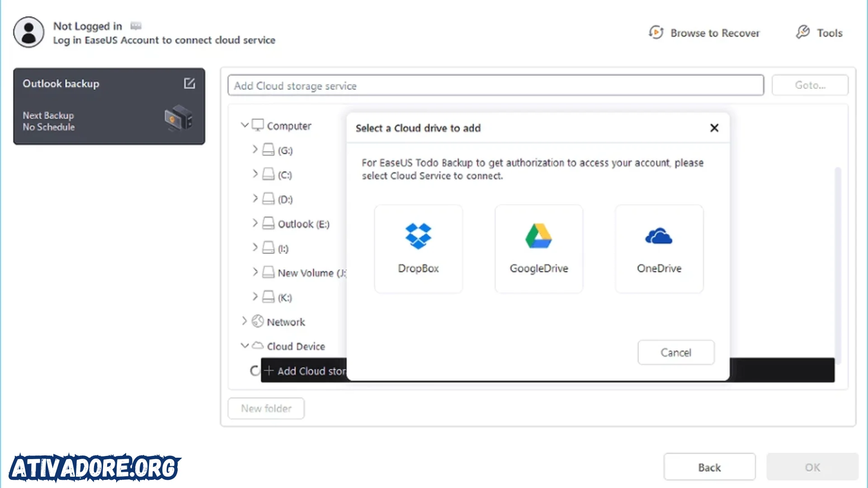Select the C: drive icon
Screen dimensions: 868x488
click(x=269, y=174)
